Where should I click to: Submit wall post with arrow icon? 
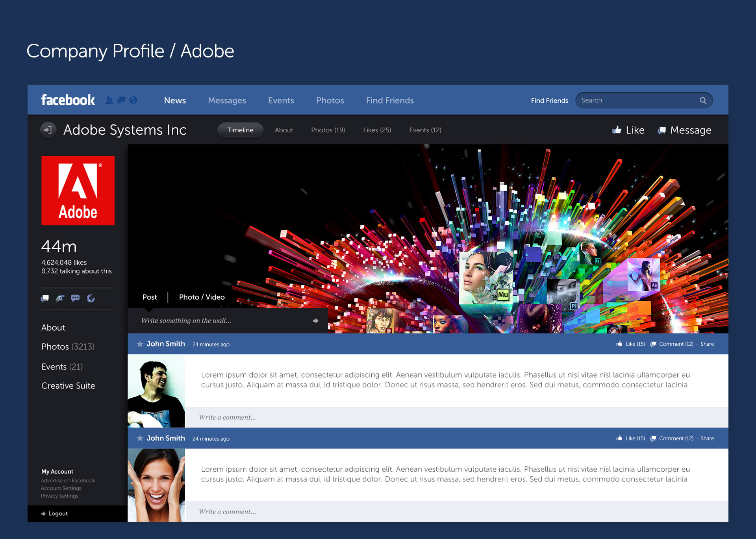pyautogui.click(x=315, y=321)
